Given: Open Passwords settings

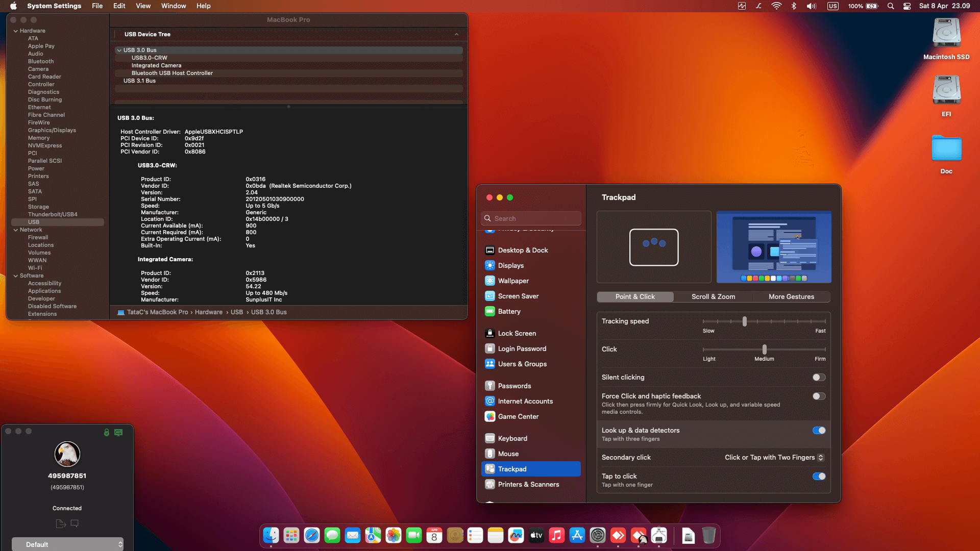Looking at the screenshot, I should coord(531,386).
